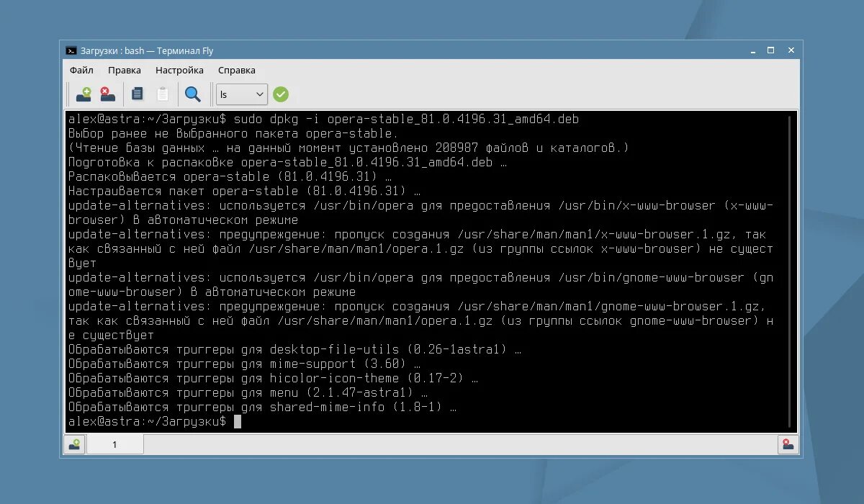The width and height of the screenshot is (864, 504).
Task: Click terminal icon in window title bar
Action: (x=71, y=50)
